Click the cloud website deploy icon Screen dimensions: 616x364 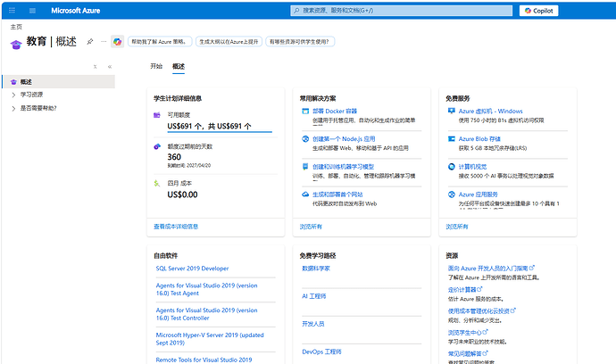coord(305,194)
